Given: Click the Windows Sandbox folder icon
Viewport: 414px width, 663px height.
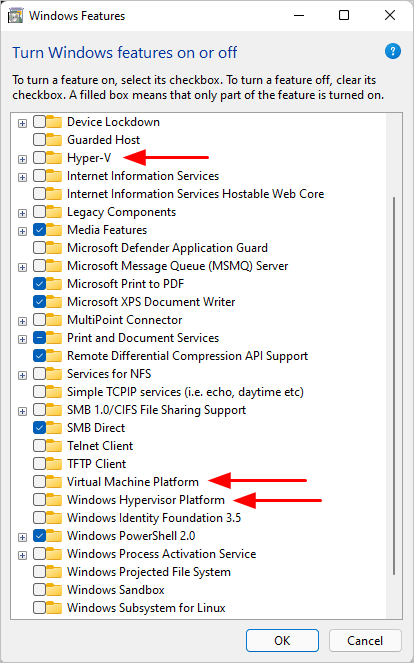Looking at the screenshot, I should [54, 590].
